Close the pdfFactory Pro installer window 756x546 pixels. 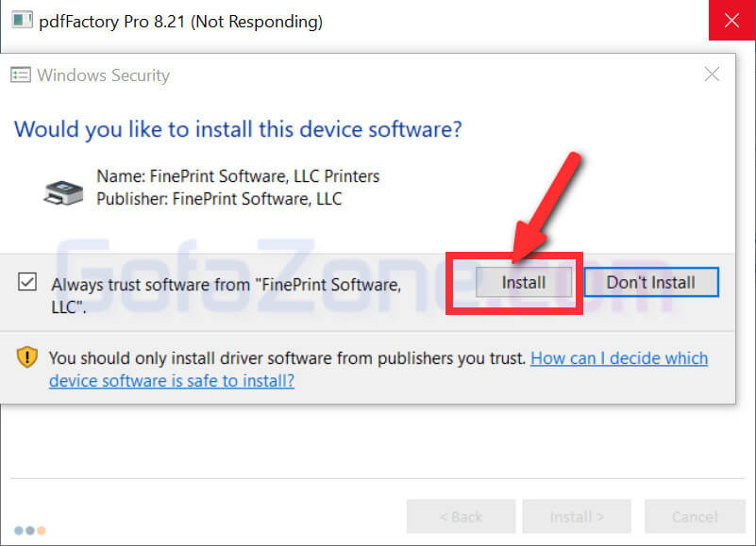pyautogui.click(x=732, y=21)
